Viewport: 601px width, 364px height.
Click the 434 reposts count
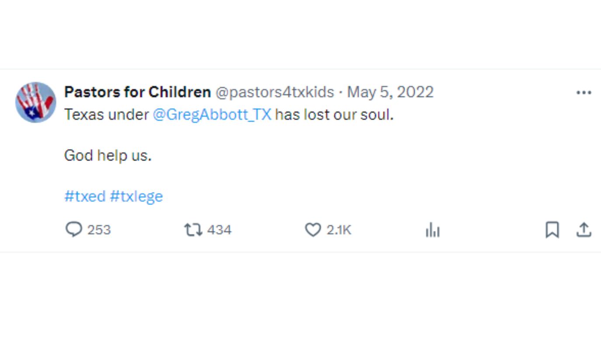(219, 230)
